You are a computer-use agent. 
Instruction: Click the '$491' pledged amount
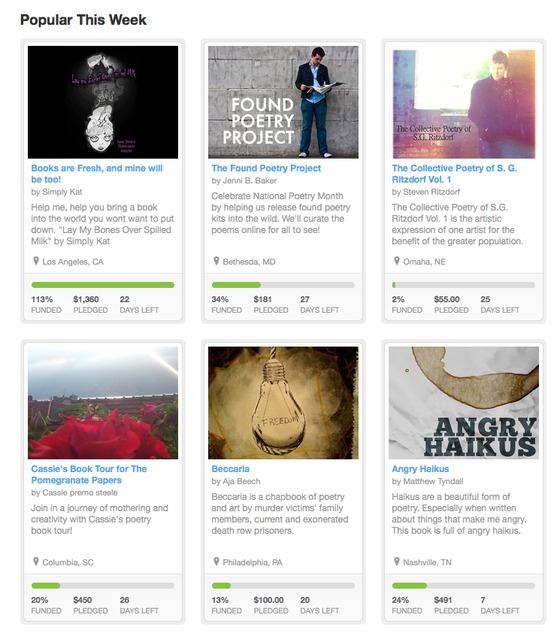[x=443, y=600]
